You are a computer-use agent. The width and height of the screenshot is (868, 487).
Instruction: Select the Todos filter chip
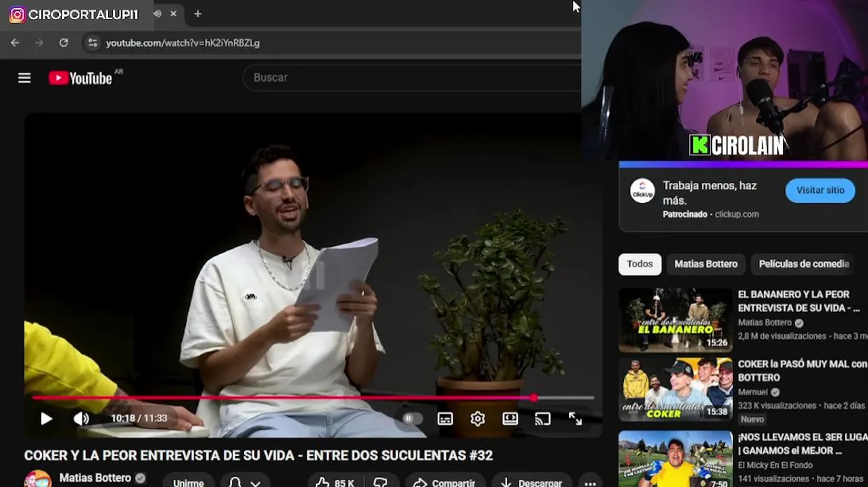pos(640,264)
